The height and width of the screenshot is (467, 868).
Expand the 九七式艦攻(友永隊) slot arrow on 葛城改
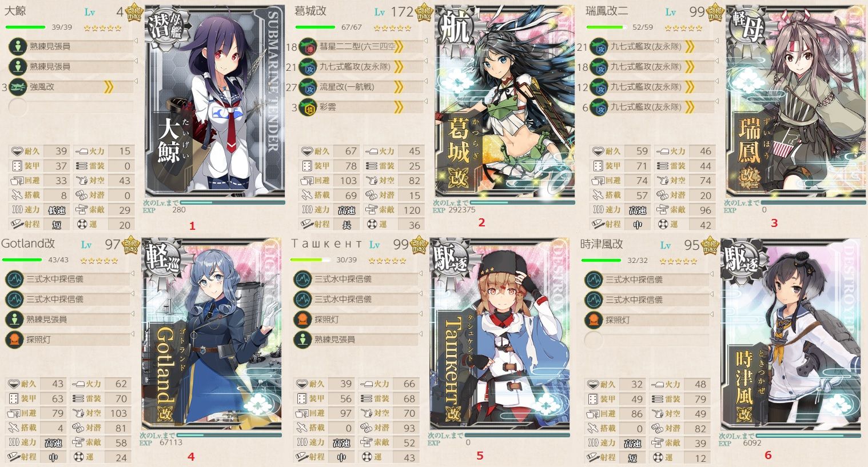tap(399, 67)
